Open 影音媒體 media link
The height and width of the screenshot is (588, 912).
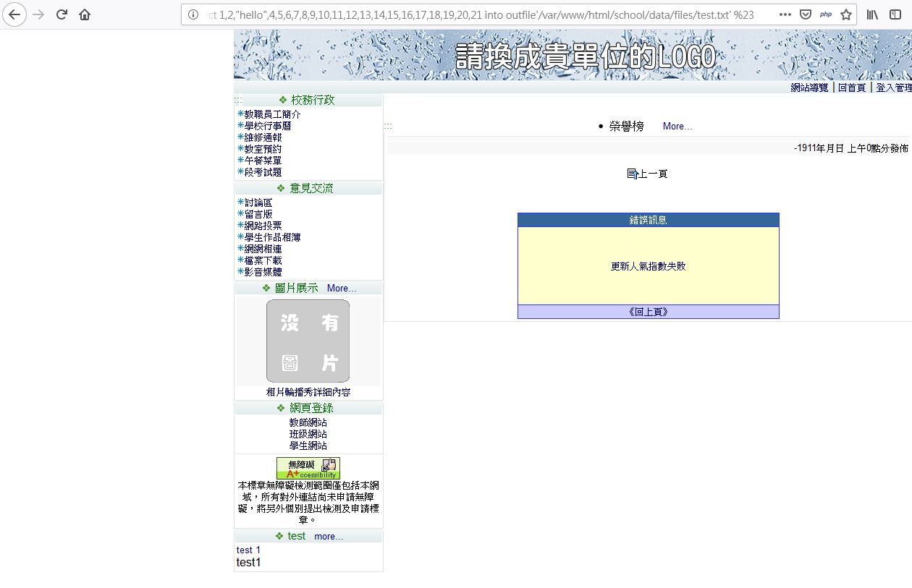point(263,272)
